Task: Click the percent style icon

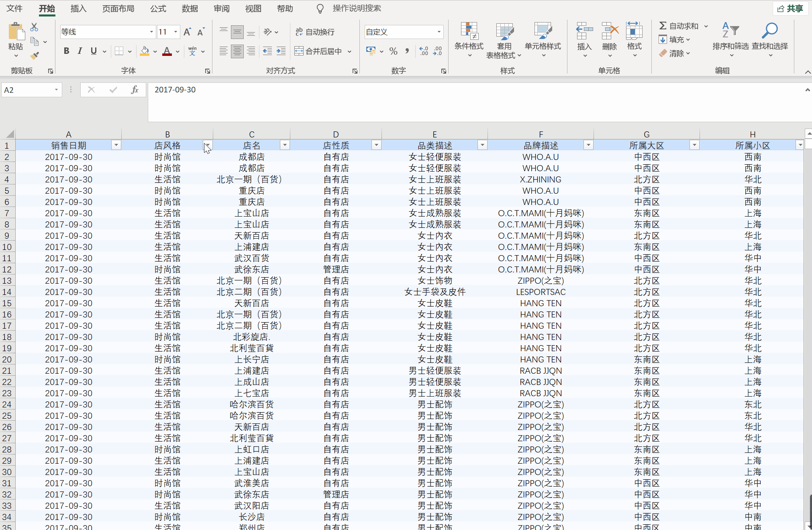Action: click(394, 51)
